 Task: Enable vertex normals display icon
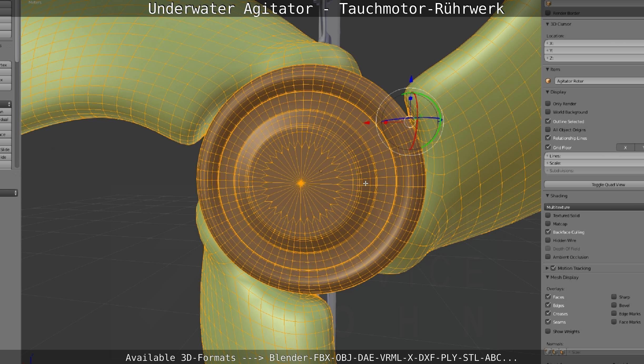point(548,352)
